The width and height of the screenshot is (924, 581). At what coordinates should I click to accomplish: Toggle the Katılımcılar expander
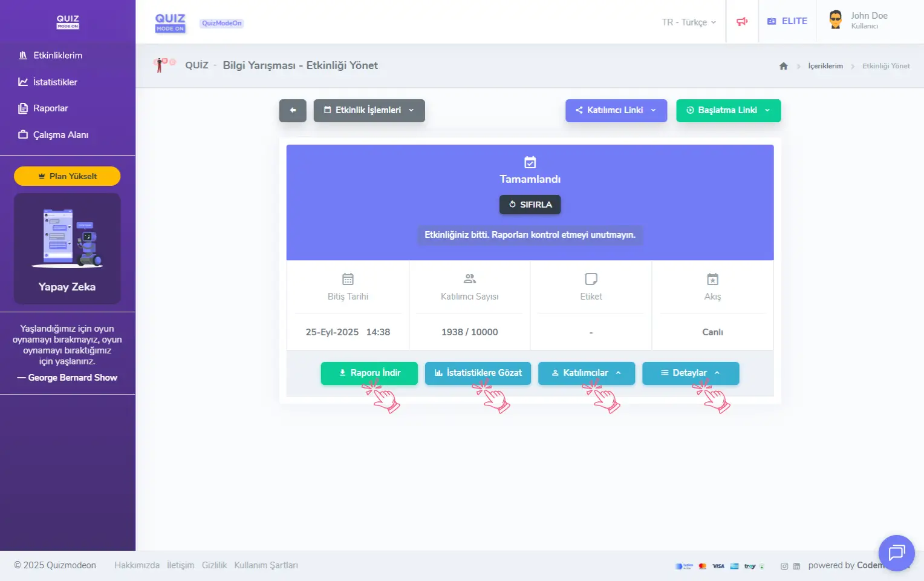[586, 373]
